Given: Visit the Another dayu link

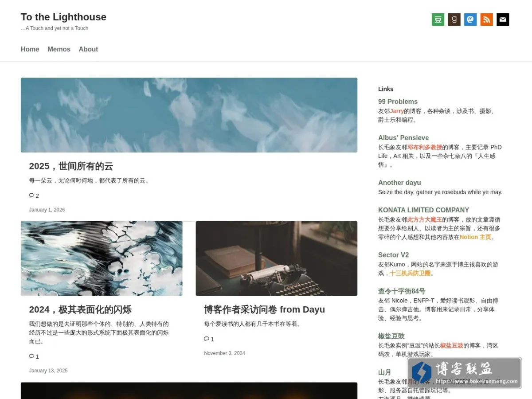Looking at the screenshot, I should [x=399, y=183].
